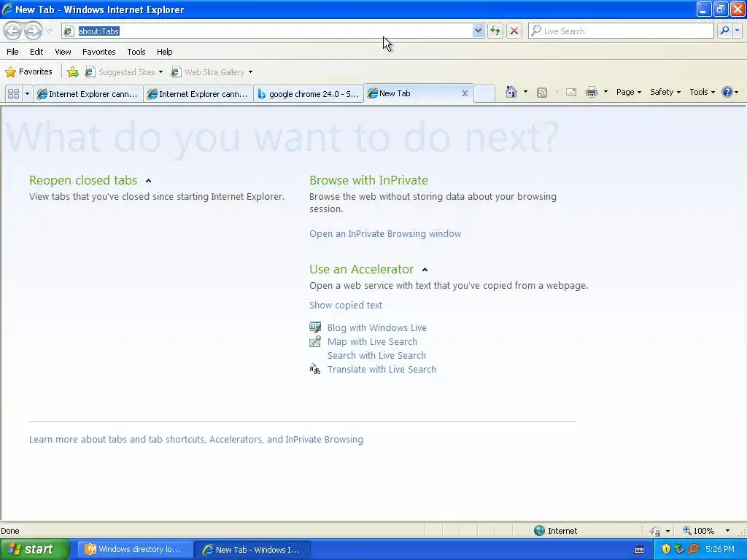This screenshot has height=560, width=747.
Task: Click the Read Mail icon
Action: pyautogui.click(x=570, y=92)
